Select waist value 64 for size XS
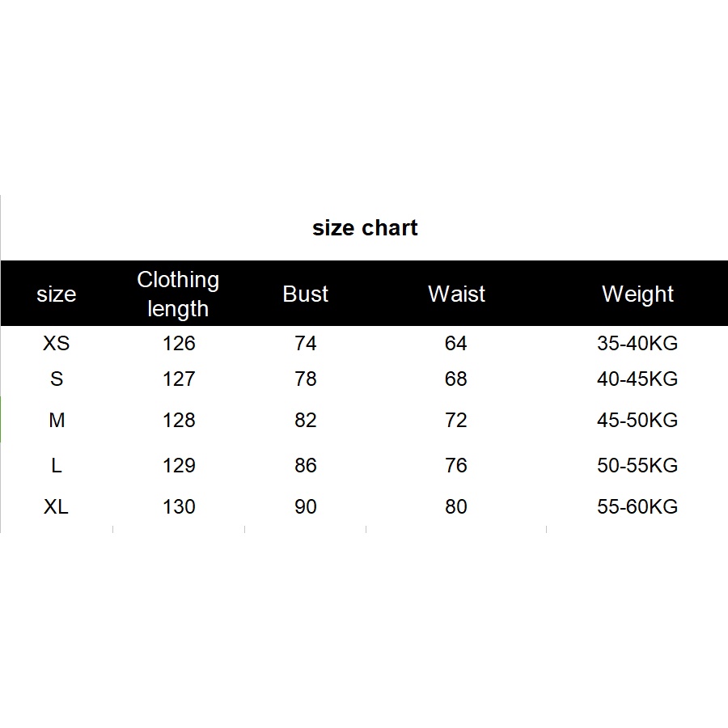Viewport: 728px width, 728px height. point(456,344)
